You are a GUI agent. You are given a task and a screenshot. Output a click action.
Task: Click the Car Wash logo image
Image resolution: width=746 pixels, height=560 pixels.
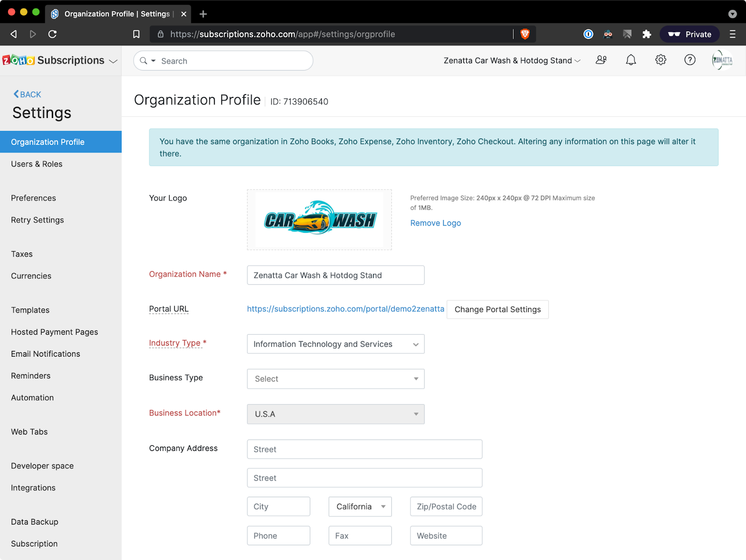pos(319,220)
